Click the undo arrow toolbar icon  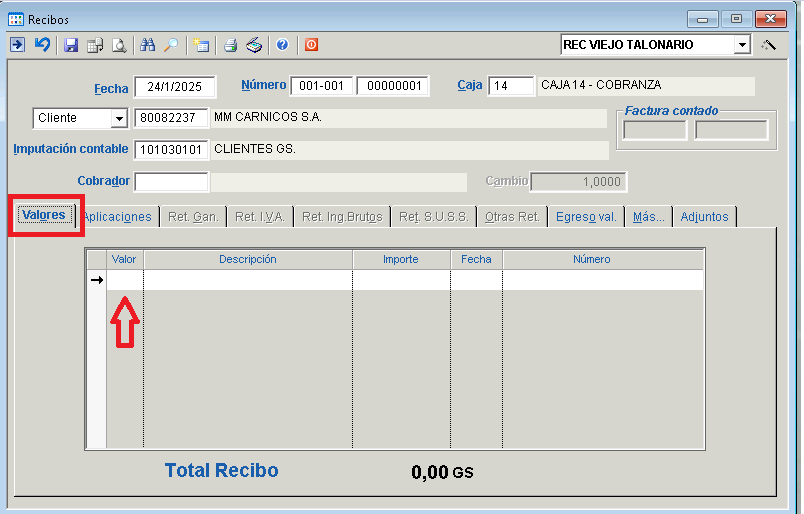click(42, 45)
